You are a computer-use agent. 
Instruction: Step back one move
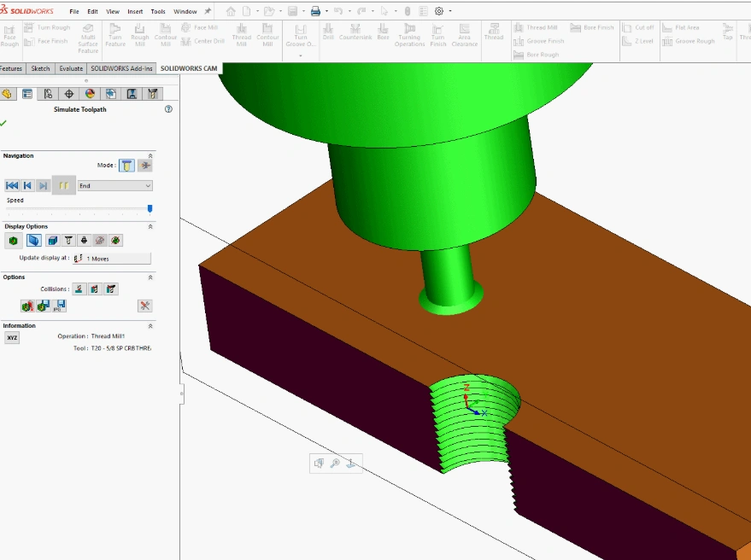click(x=28, y=186)
